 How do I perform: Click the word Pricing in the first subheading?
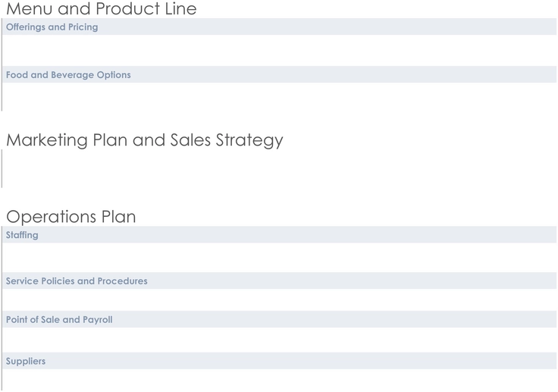(83, 27)
